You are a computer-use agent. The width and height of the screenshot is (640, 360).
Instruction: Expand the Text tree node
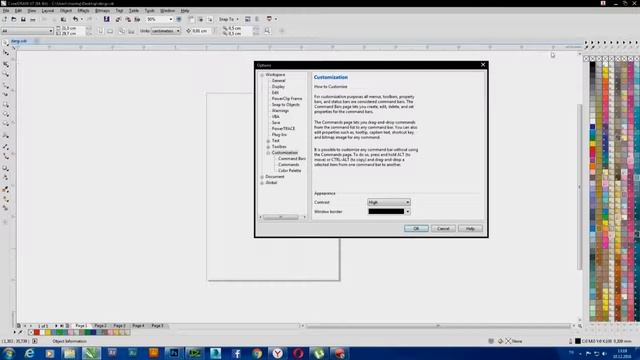268,141
